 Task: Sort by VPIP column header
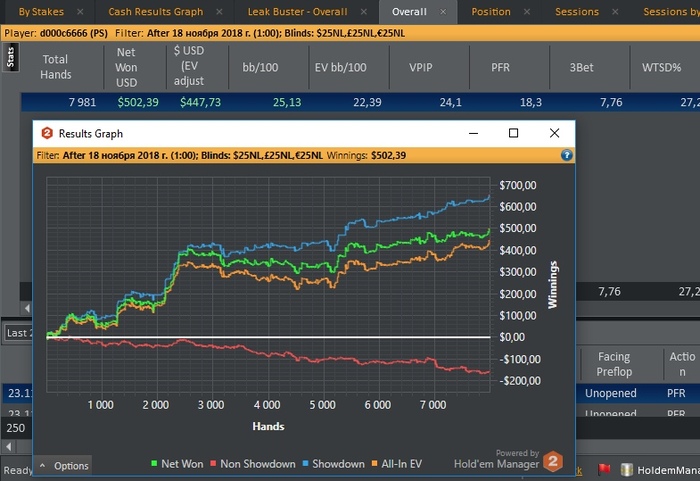421,67
